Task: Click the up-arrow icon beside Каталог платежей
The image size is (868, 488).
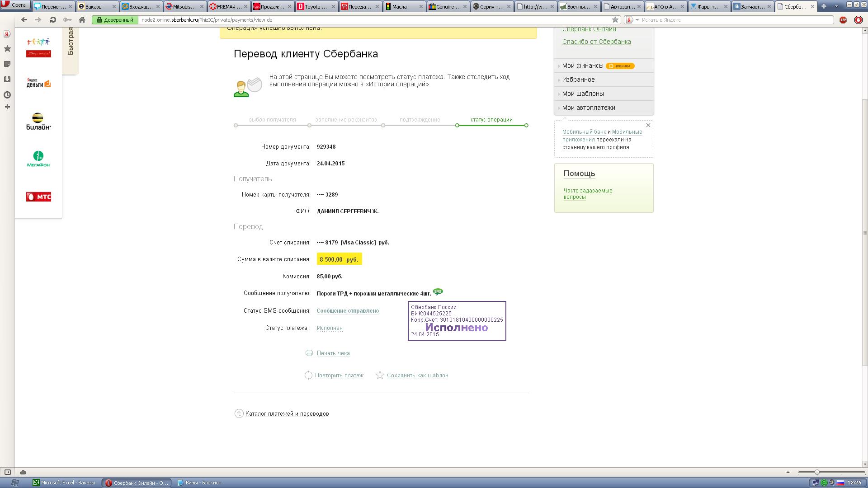Action: [x=239, y=413]
